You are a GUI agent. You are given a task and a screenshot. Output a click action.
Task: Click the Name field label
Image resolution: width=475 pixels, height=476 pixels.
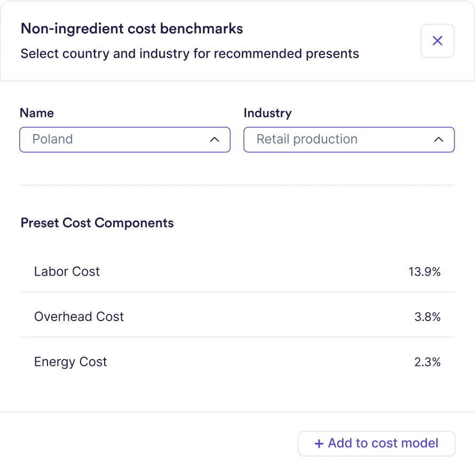pos(37,113)
